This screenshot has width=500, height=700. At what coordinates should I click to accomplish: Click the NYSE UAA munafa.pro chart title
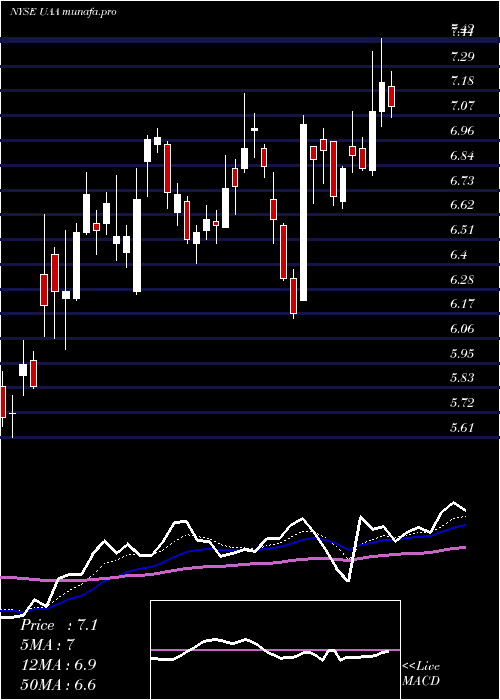point(63,12)
